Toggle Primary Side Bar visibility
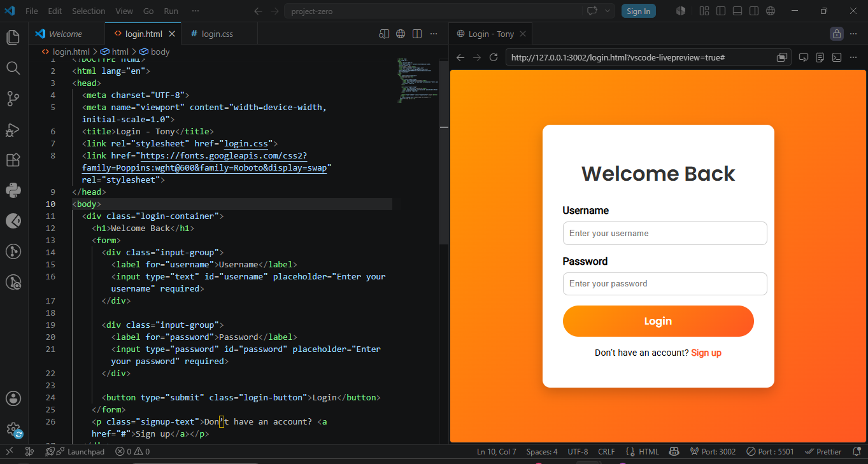Screen dimensions: 868x464 [721, 11]
